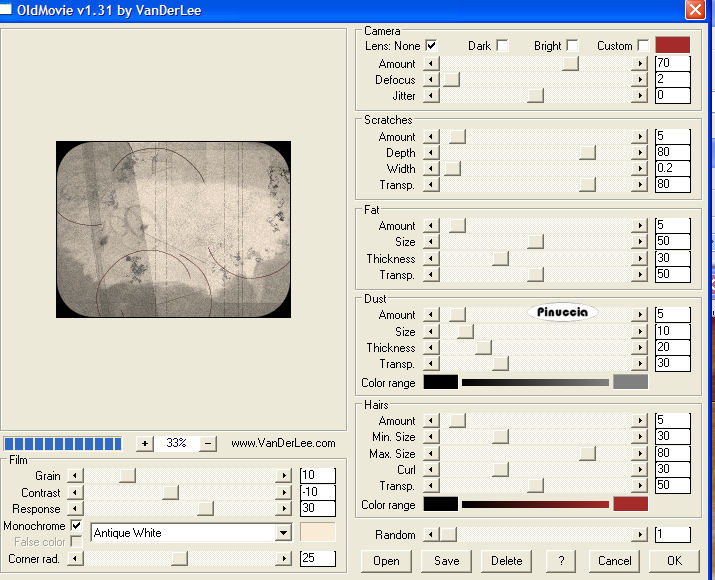Enable the Dark lens checkbox
Screen dimensions: 715x580
pyautogui.click(x=502, y=46)
